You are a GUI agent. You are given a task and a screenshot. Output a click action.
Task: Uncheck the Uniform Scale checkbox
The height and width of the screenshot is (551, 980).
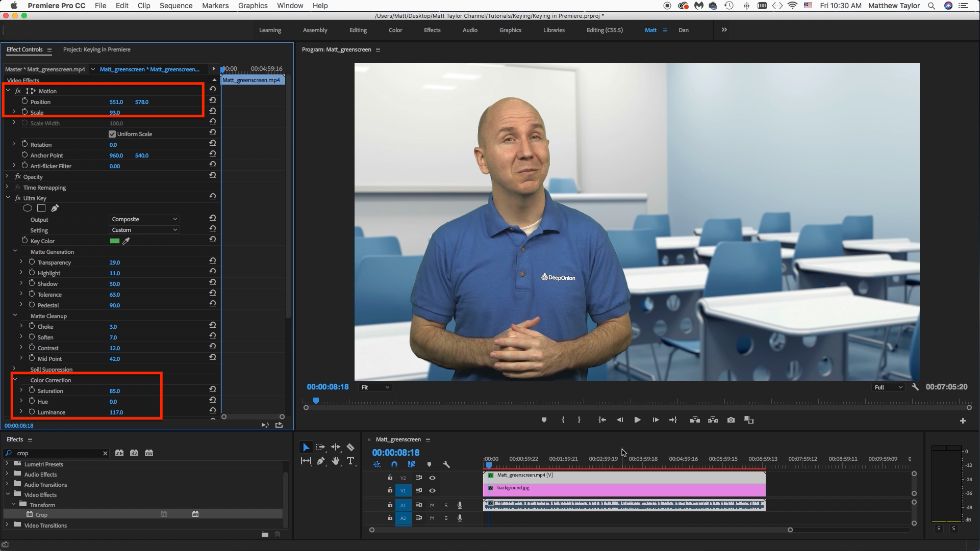(112, 134)
